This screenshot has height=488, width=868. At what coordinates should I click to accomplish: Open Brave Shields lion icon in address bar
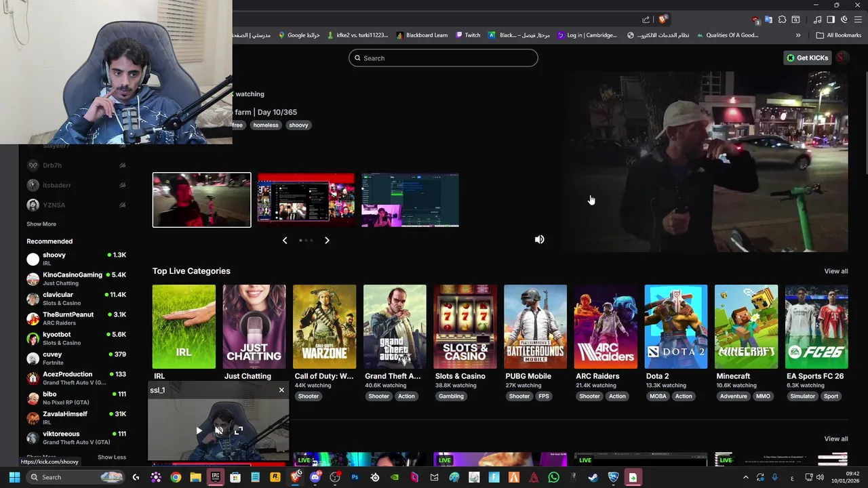[x=663, y=20]
